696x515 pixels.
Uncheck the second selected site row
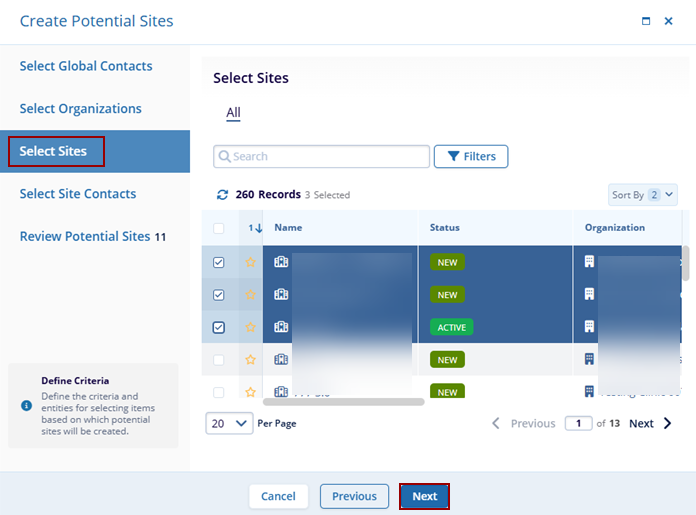219,295
